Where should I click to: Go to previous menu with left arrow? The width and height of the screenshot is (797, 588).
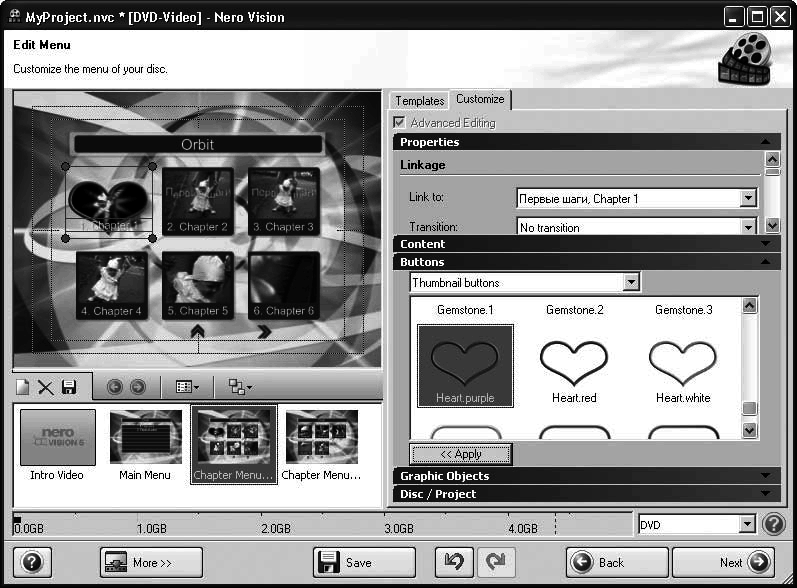click(x=114, y=387)
